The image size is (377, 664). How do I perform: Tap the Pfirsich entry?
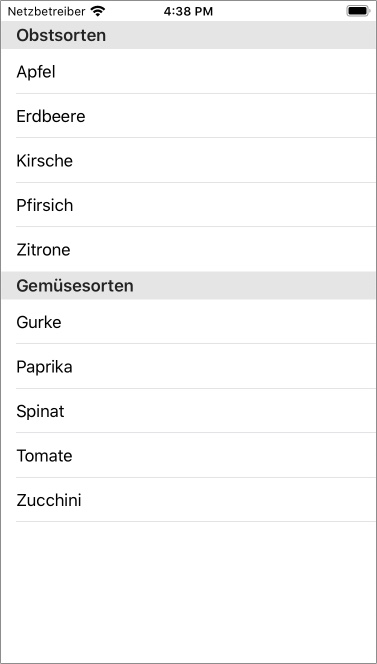point(188,205)
